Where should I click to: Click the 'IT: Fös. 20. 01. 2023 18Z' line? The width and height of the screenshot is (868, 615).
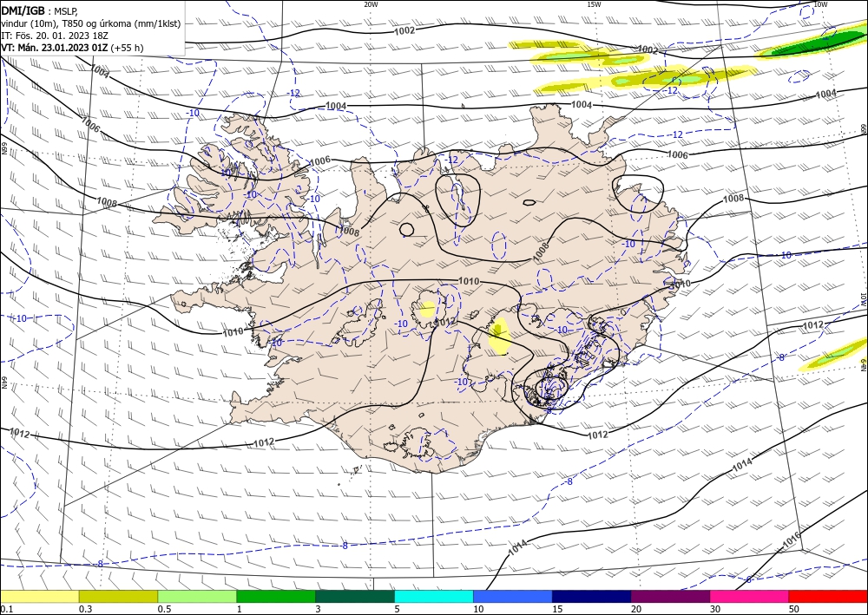tap(55, 36)
